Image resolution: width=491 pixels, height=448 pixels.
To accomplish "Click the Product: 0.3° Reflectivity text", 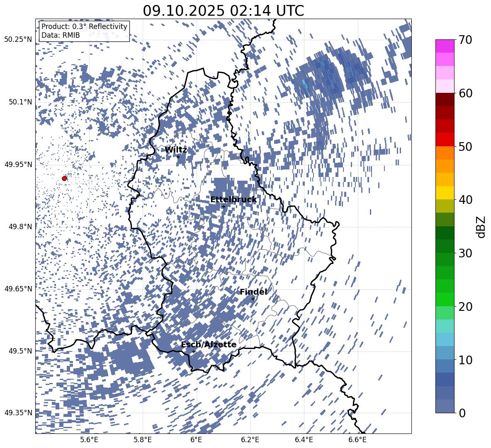I will click(84, 27).
